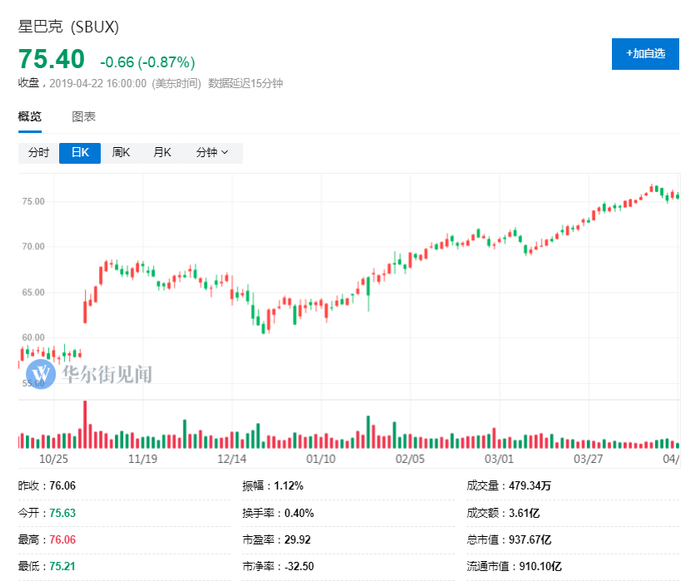700x581 pixels.
Task: Switch to the 月K monthly candlestick view
Action: (x=162, y=153)
